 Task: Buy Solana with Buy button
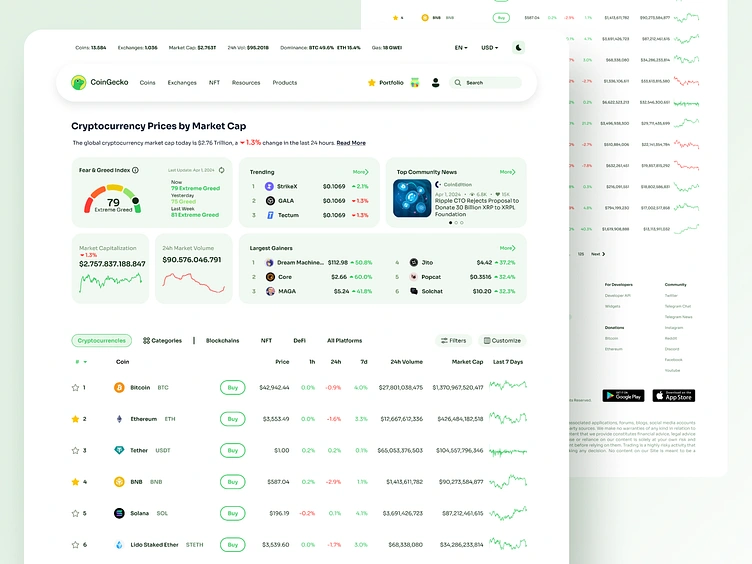(x=233, y=513)
